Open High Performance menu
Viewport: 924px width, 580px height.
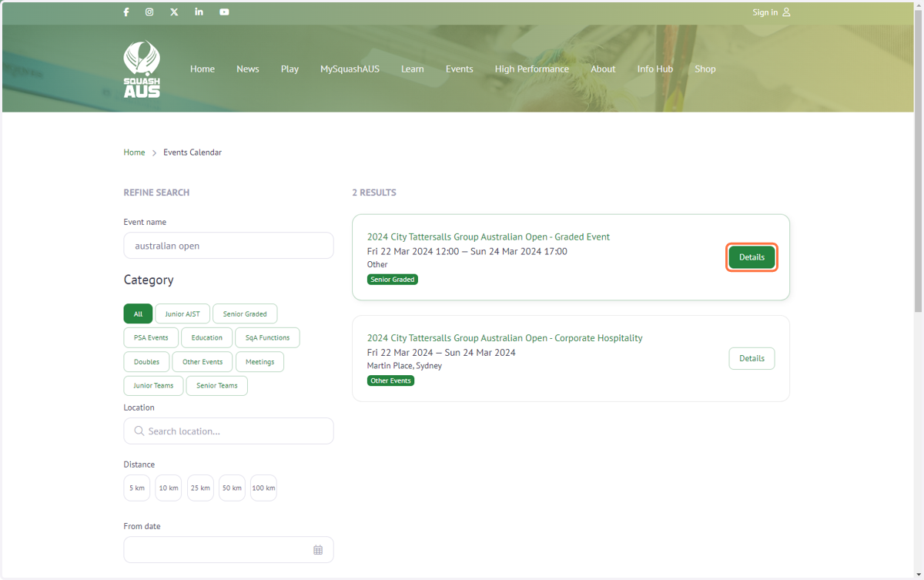point(532,69)
